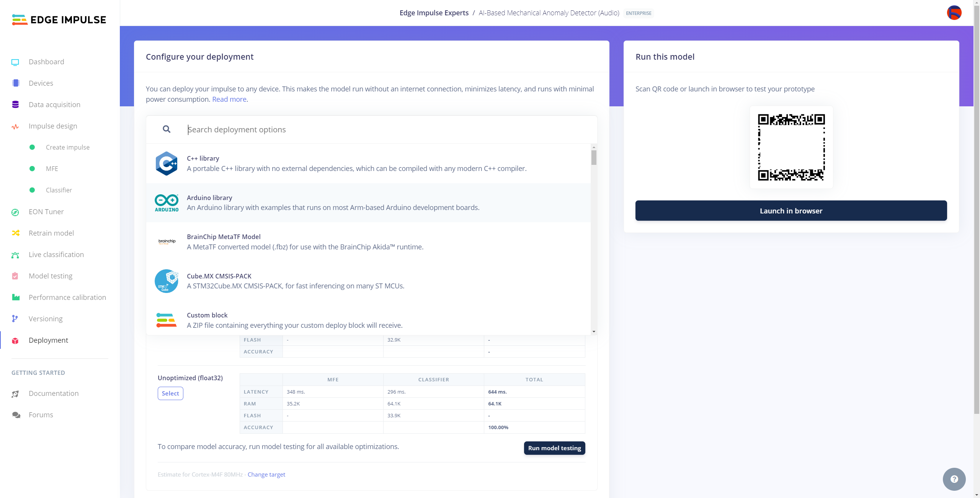Click the green dot beside MFE
The width and height of the screenshot is (980, 498).
32,169
